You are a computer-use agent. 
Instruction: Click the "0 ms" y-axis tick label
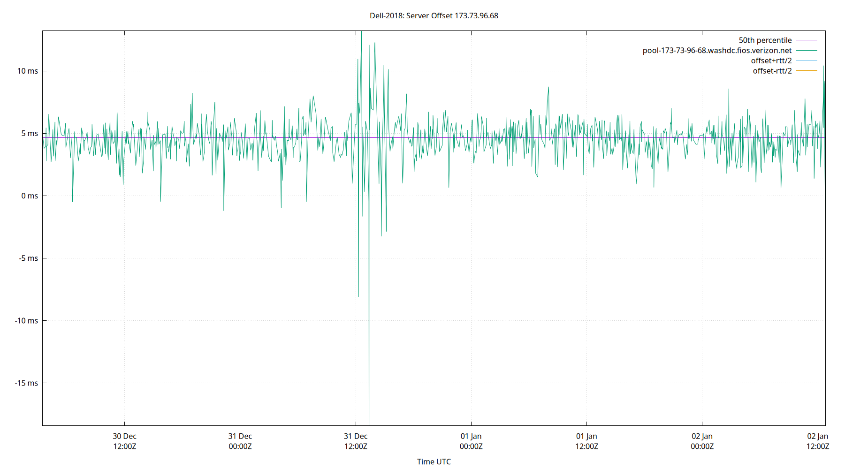tap(29, 196)
